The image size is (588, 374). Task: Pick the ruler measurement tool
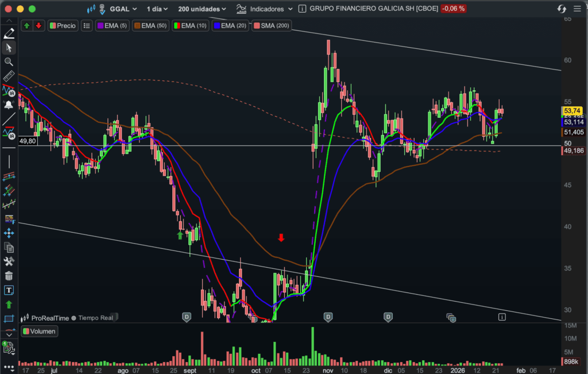click(9, 76)
